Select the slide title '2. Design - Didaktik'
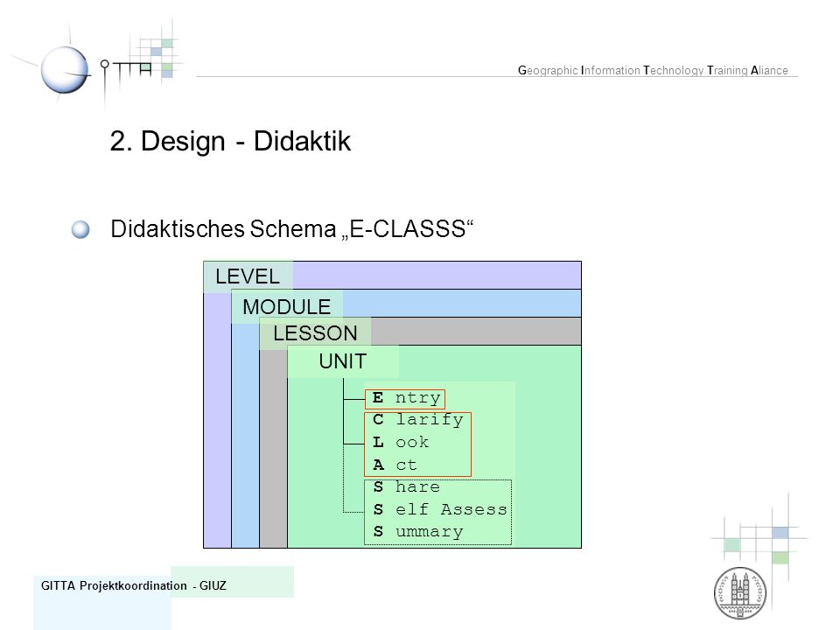 pos(230,142)
